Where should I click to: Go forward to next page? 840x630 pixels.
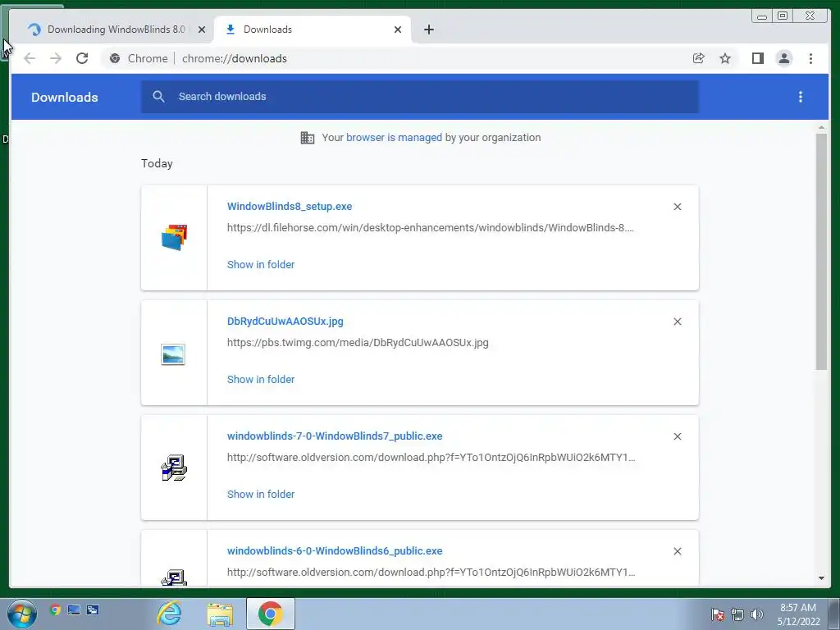[x=56, y=58]
